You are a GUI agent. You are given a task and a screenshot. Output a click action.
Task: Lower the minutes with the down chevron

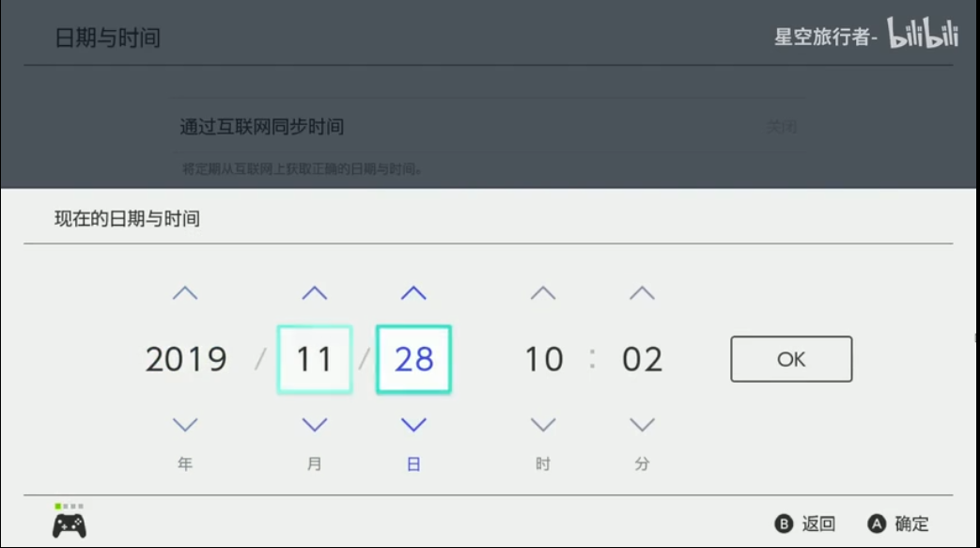pos(642,425)
